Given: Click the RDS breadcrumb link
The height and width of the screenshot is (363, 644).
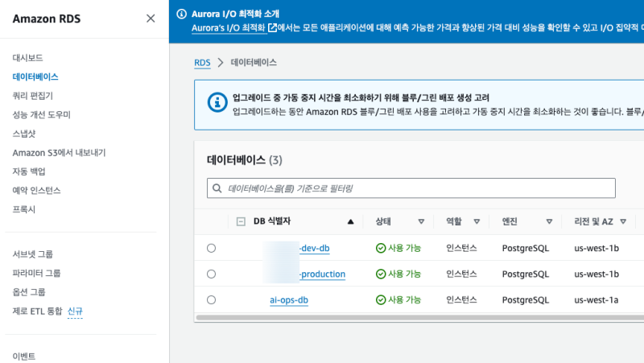Looking at the screenshot, I should 202,62.
